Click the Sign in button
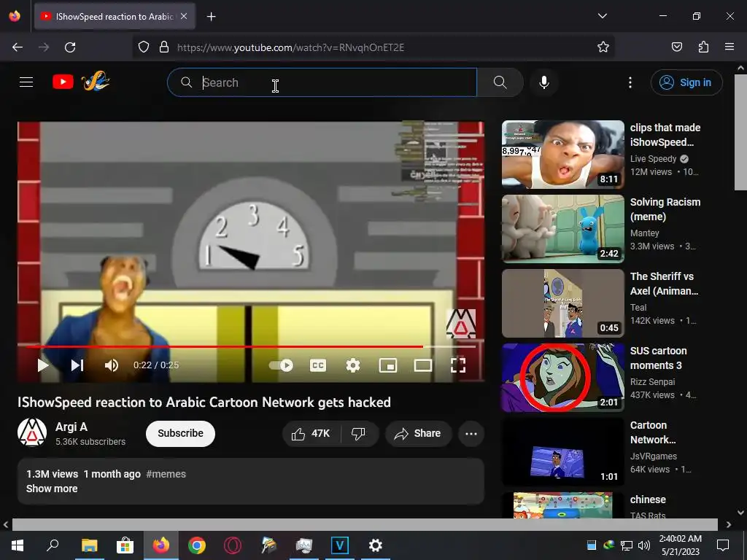The image size is (747, 560). pyautogui.click(x=686, y=82)
